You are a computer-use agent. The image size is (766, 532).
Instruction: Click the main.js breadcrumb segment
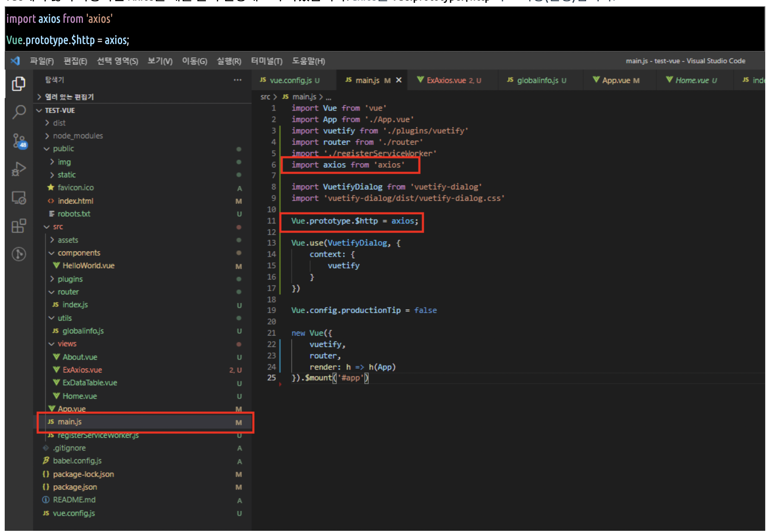(299, 97)
